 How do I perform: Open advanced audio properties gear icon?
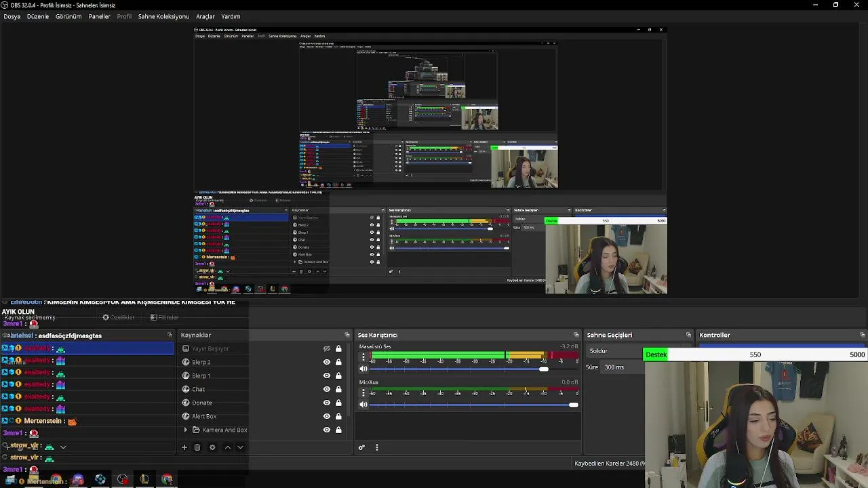(x=361, y=447)
